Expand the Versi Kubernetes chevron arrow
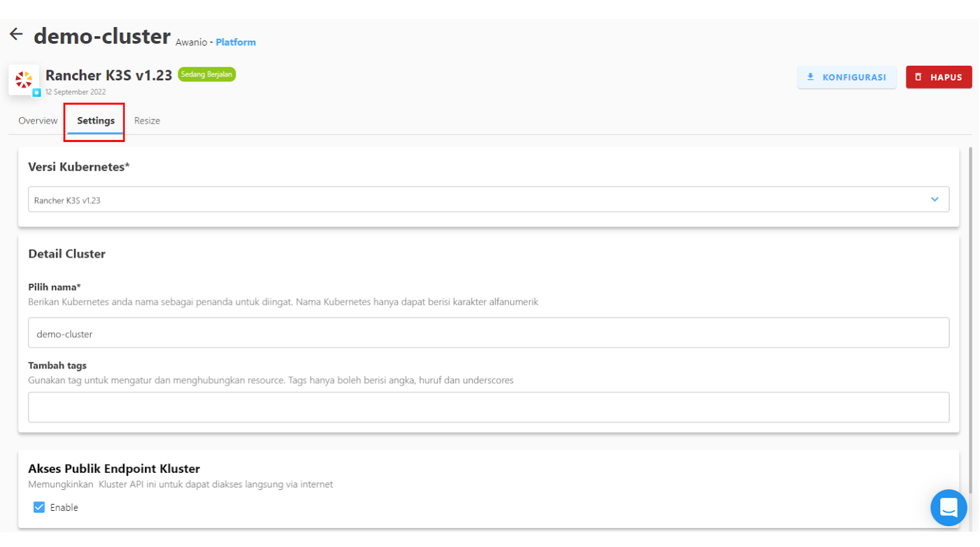980x547 pixels. 934,199
